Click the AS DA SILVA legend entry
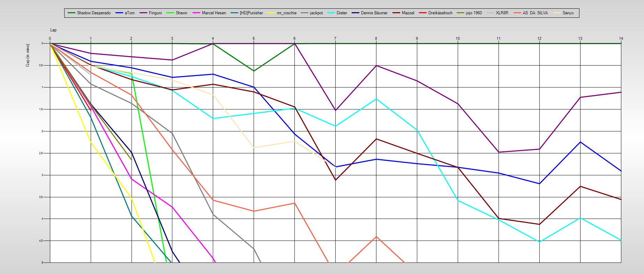The width and height of the screenshot is (644, 274). pos(535,13)
